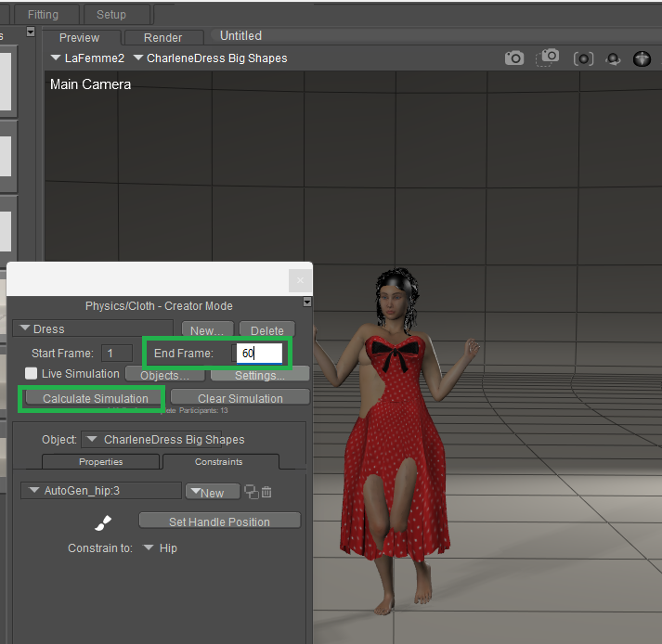Image resolution: width=662 pixels, height=644 pixels.
Task: Select the constraint paint brush tool
Action: (x=104, y=522)
